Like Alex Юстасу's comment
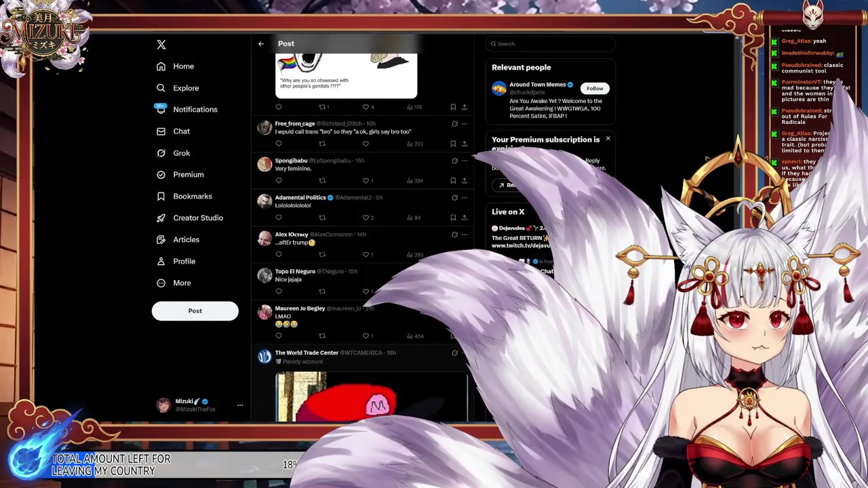Image resolution: width=868 pixels, height=488 pixels. 368,255
